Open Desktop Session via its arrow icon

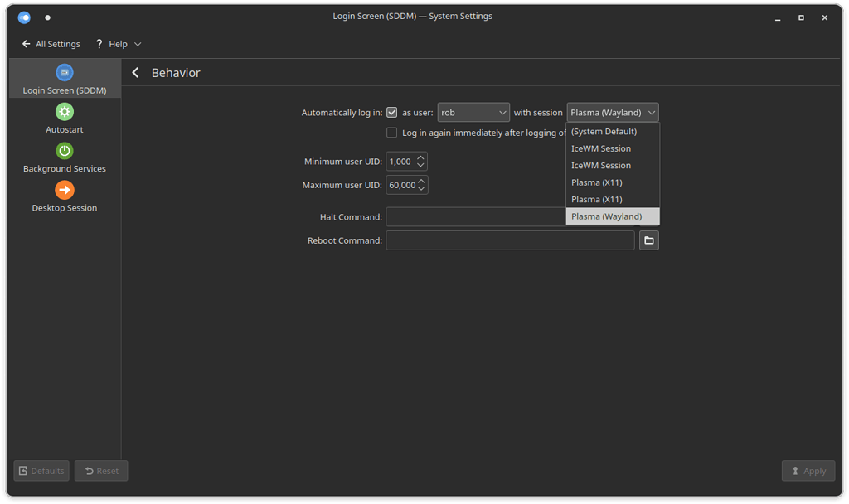click(64, 189)
